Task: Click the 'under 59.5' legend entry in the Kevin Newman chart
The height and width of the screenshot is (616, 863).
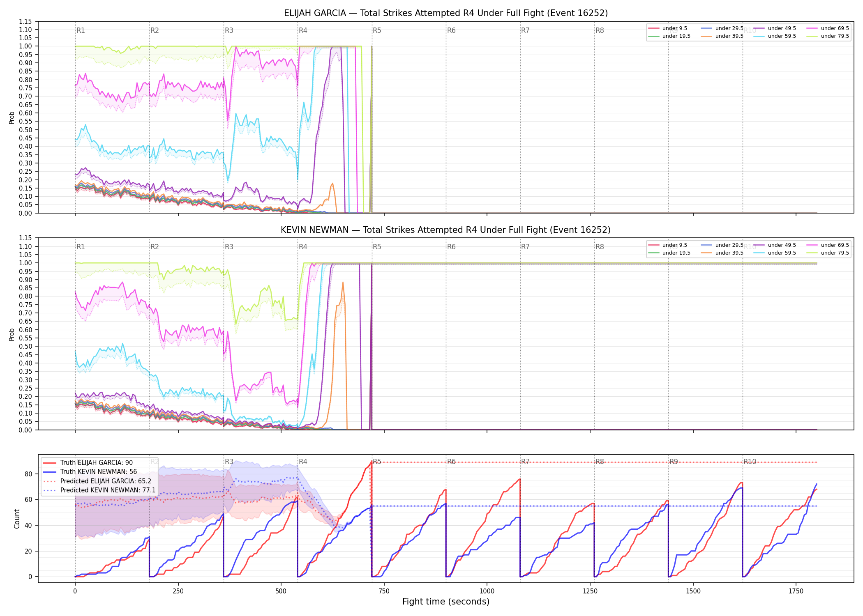Action: pos(775,253)
